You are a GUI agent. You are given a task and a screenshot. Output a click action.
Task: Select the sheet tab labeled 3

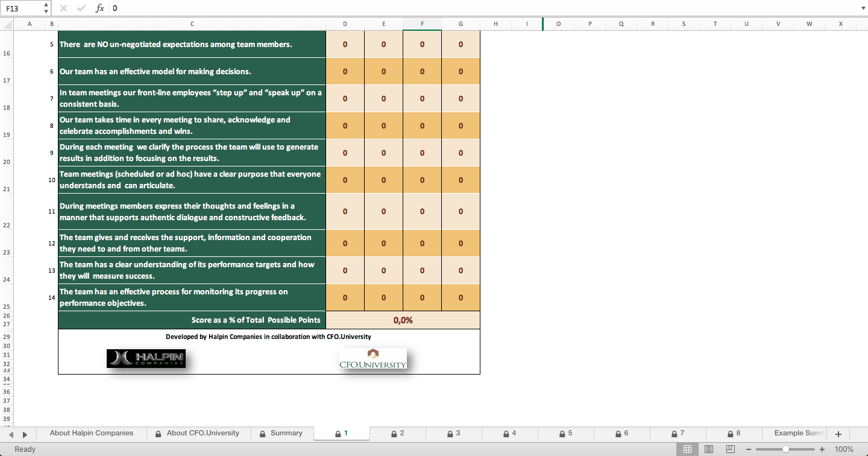(x=453, y=433)
